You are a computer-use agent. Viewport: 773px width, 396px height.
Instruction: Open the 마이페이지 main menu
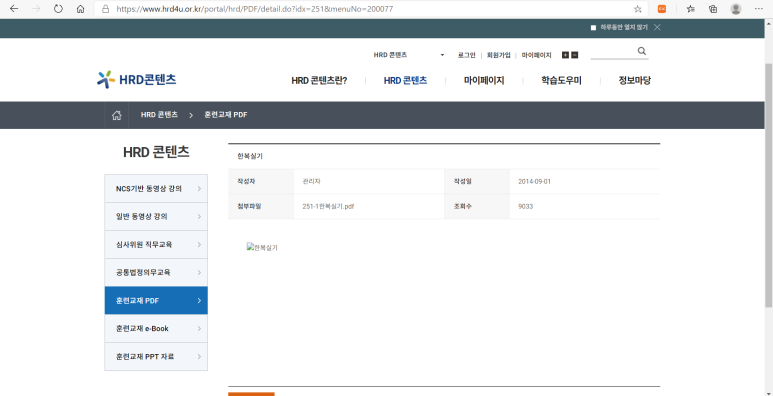click(x=484, y=81)
